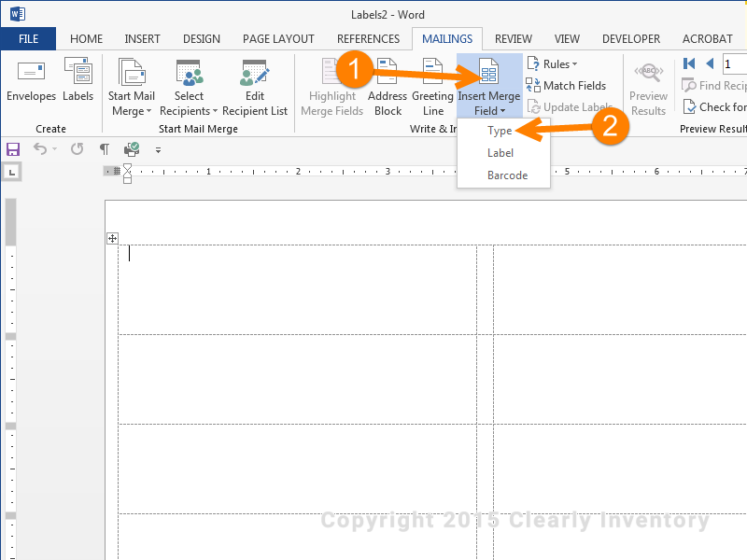This screenshot has height=560, width=747.
Task: Go to first record arrow
Action: pos(689,63)
